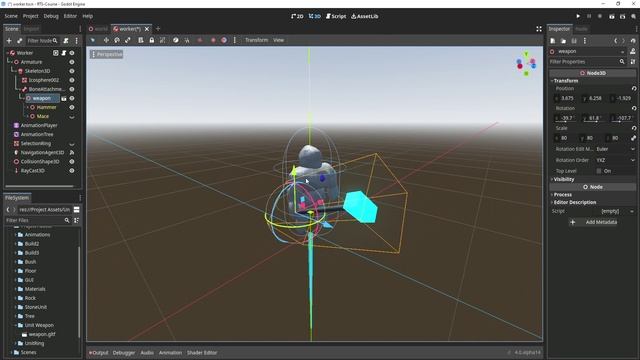Click the distraction free mode icon
This screenshot has width=640, height=360.
coord(539,29)
